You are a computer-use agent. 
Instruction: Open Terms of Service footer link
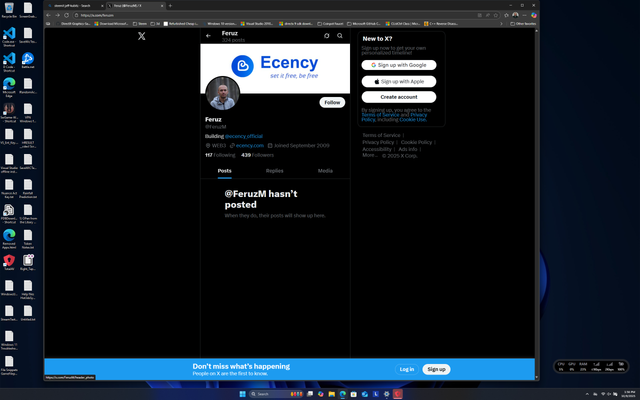click(381, 136)
